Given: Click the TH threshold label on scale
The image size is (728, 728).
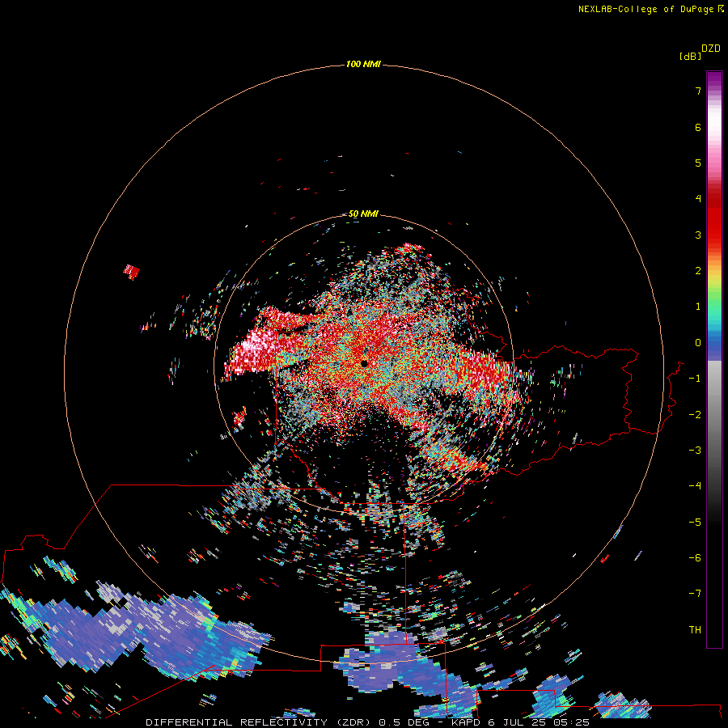Looking at the screenshot, I should pos(695,630).
